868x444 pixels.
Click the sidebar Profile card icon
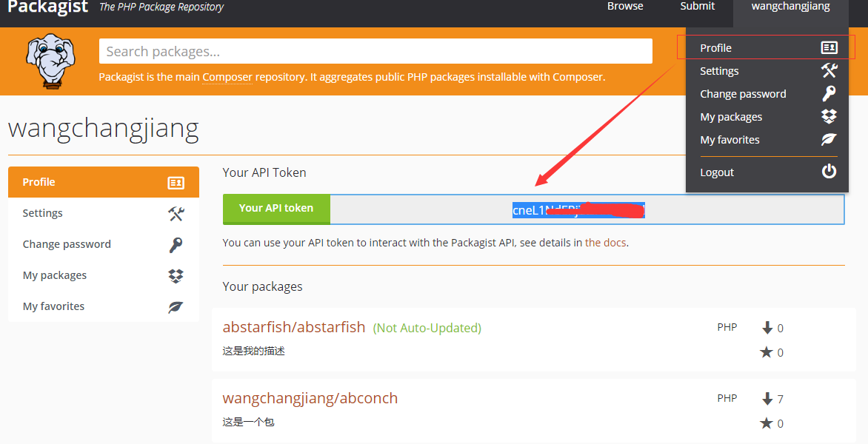tap(176, 183)
